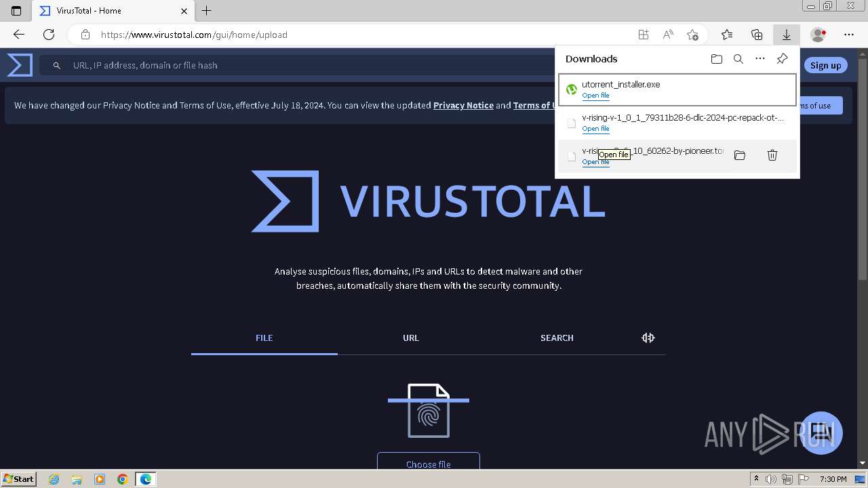View site information lock icon
Screen dimensions: 868x488
[85, 35]
